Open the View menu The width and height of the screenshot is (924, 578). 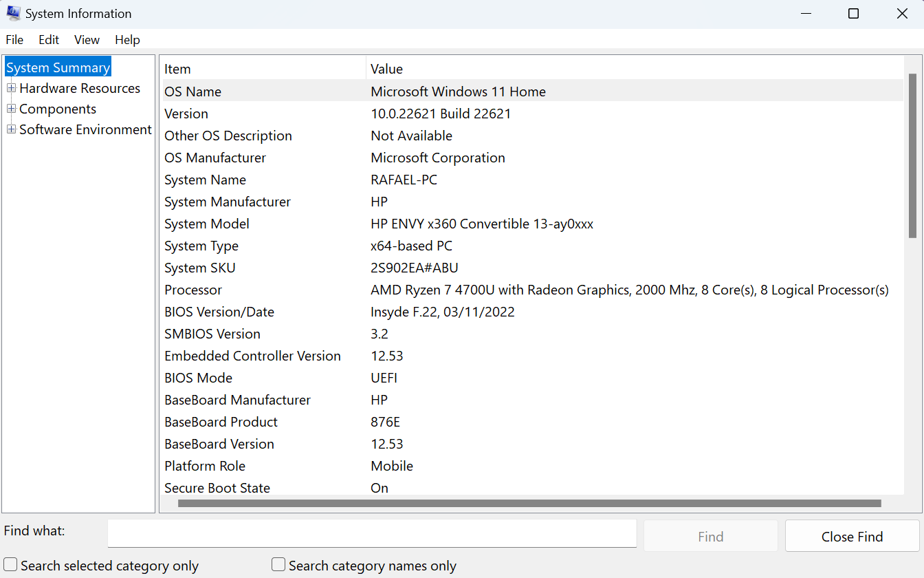pyautogui.click(x=87, y=39)
